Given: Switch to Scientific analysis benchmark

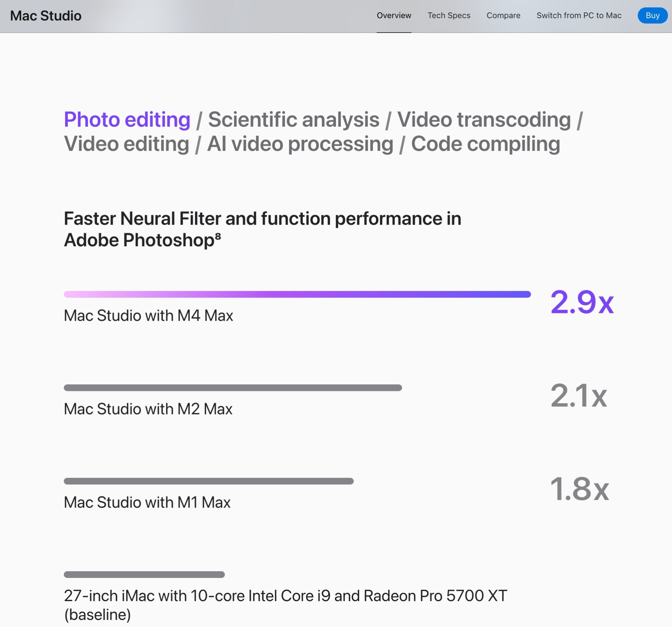Looking at the screenshot, I should click(293, 120).
